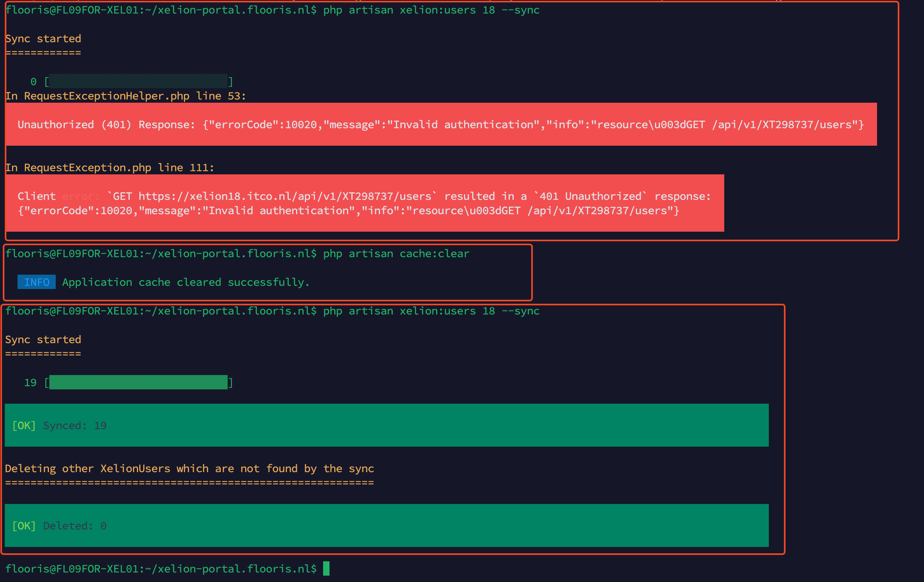The height and width of the screenshot is (582, 924).
Task: Click the 'php artisan cache:clear' command text
Action: (396, 254)
